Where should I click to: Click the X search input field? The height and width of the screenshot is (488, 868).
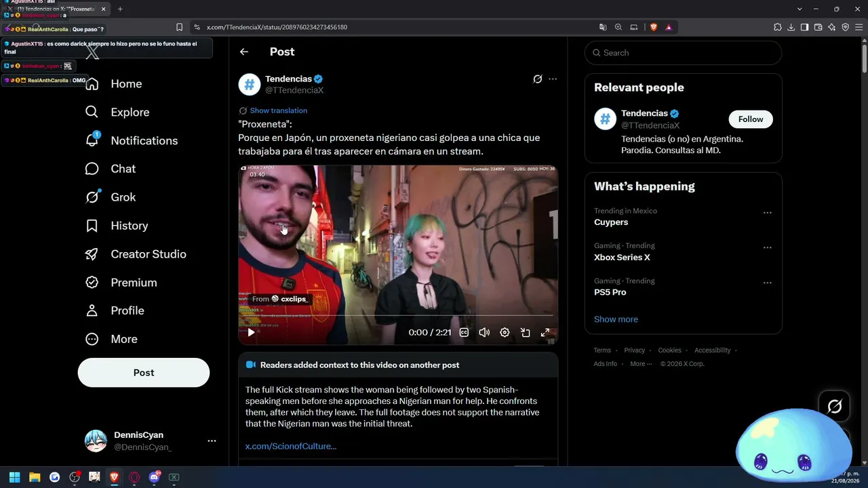pyautogui.click(x=683, y=53)
